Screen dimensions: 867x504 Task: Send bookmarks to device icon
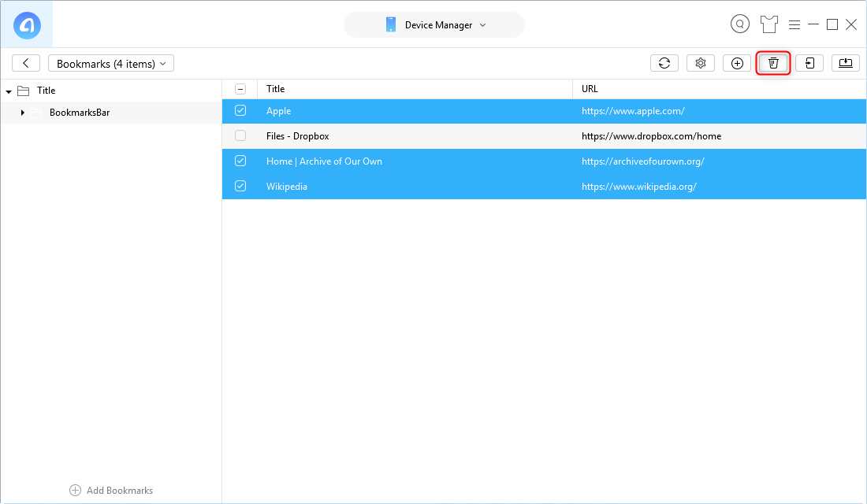tap(809, 63)
